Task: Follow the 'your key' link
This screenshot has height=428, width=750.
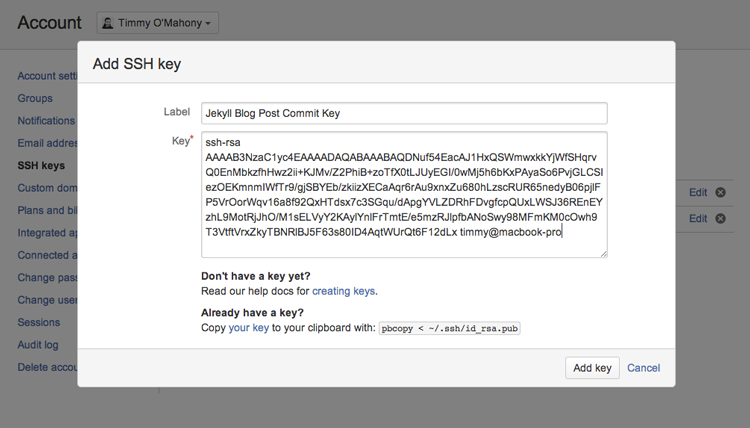Action: [x=249, y=328]
